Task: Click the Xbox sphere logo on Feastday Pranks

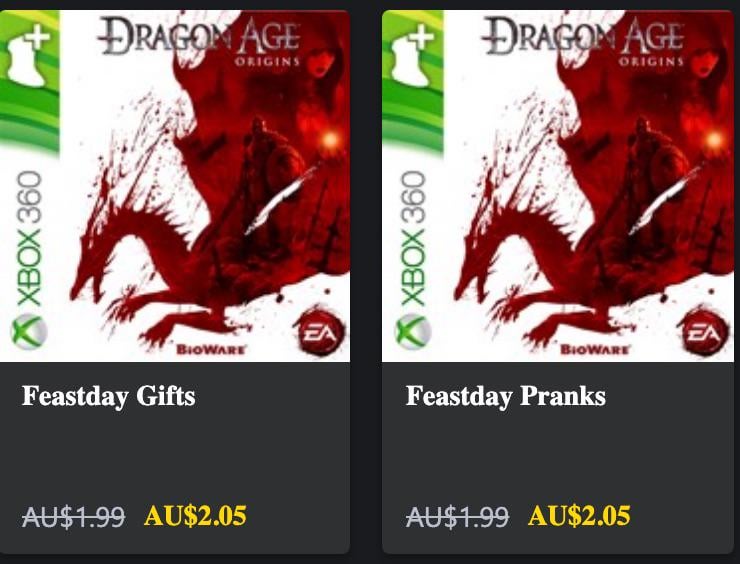Action: [413, 332]
